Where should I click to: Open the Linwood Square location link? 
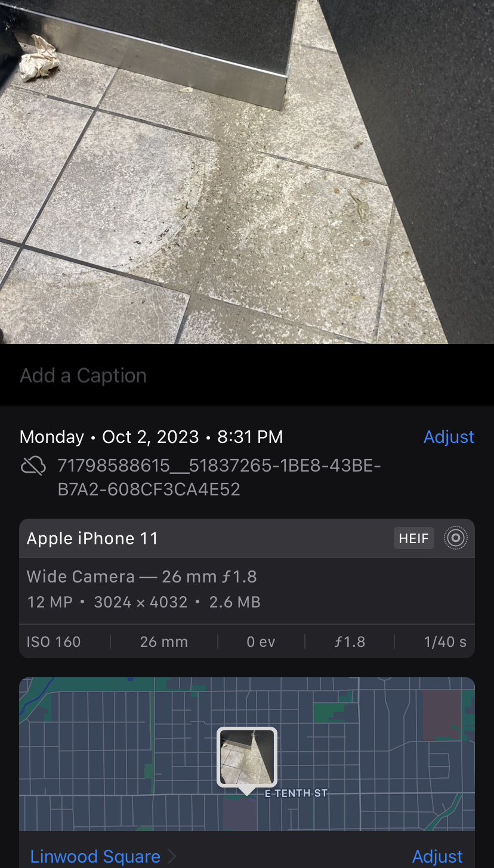(x=95, y=857)
